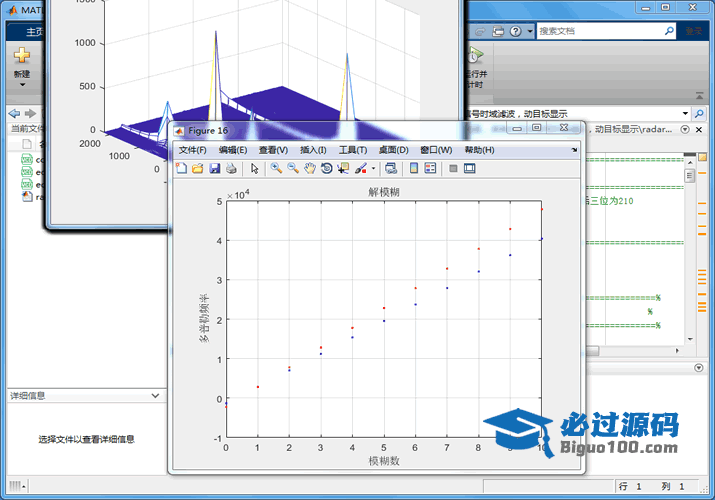Image resolution: width=715 pixels, height=500 pixels.
Task: Collapse the MATLAB toolstrip with the arrow
Action: (699, 96)
